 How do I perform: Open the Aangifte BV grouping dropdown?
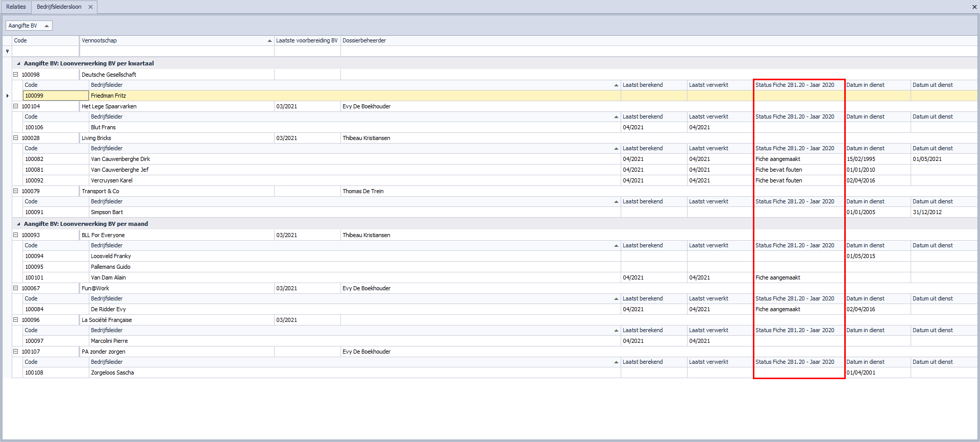(x=29, y=26)
